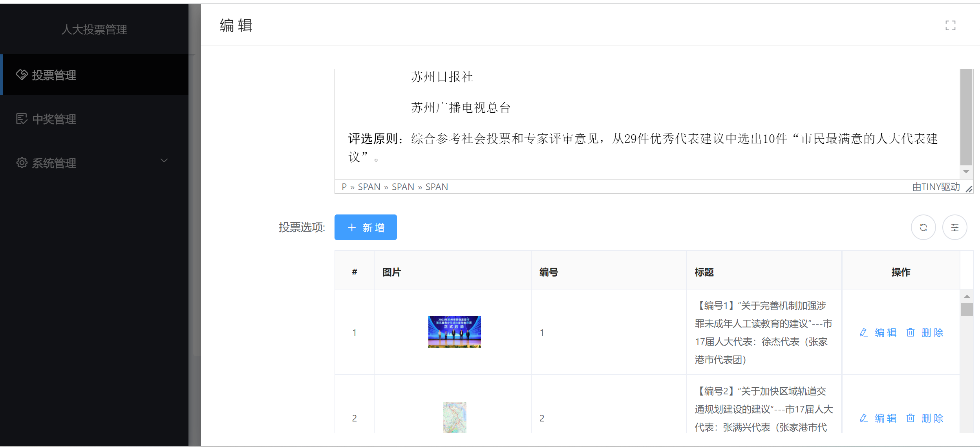
Task: Select the last SPAN in path bar
Action: tap(437, 187)
